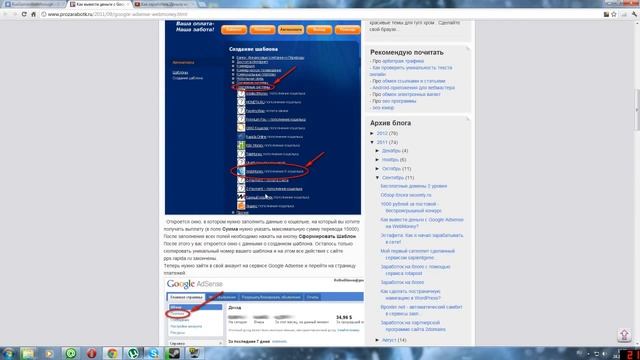Click the browser vertical scrollbar thumb
The image size is (640, 360).
637,109
